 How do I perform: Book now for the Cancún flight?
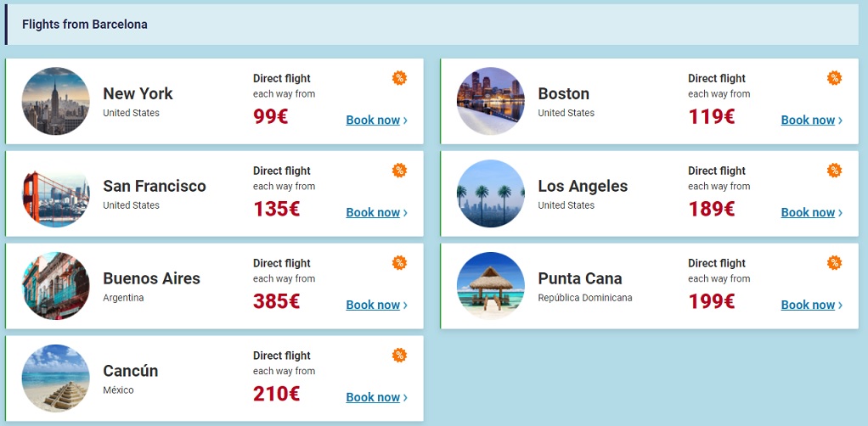coord(376,397)
